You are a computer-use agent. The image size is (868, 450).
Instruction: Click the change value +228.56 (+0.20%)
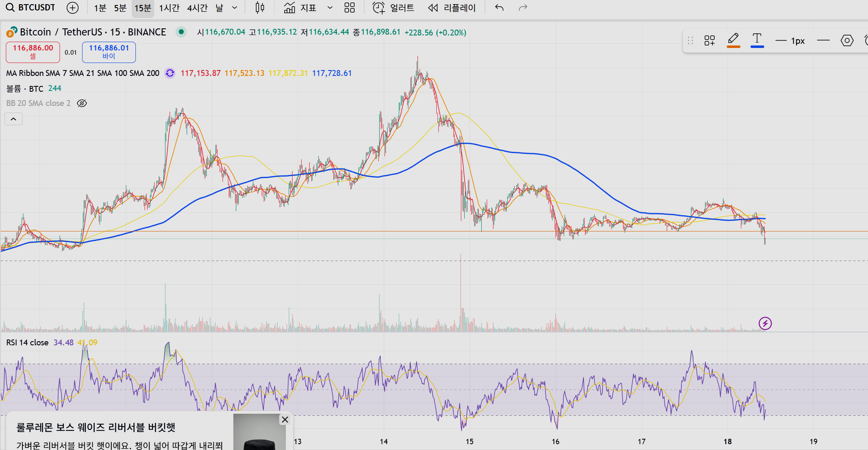point(435,33)
